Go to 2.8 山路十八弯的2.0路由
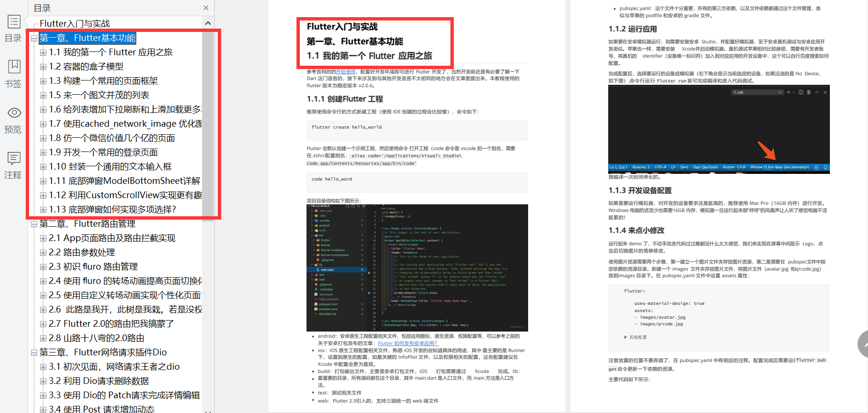Screen dimensions: 868x413 click(x=96, y=338)
